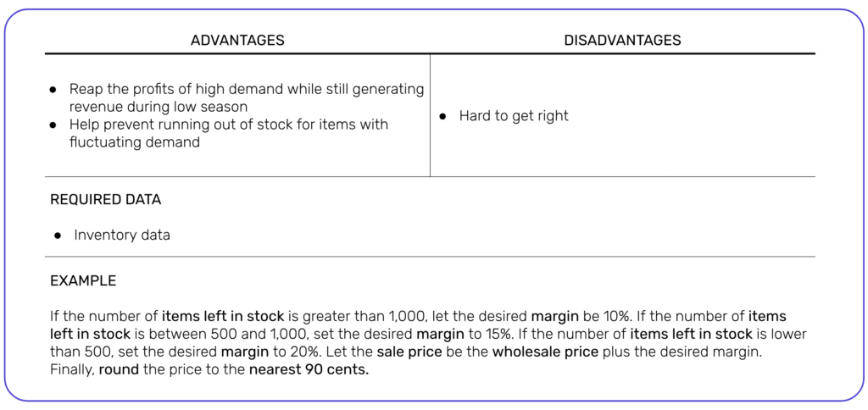Select the 'Reap the profits of high demand' bullet

(247, 97)
